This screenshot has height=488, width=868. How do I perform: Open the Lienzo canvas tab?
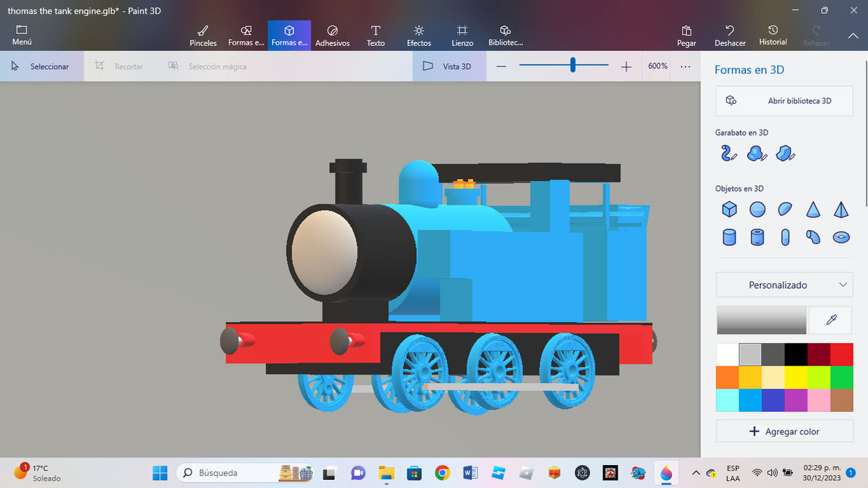click(462, 35)
